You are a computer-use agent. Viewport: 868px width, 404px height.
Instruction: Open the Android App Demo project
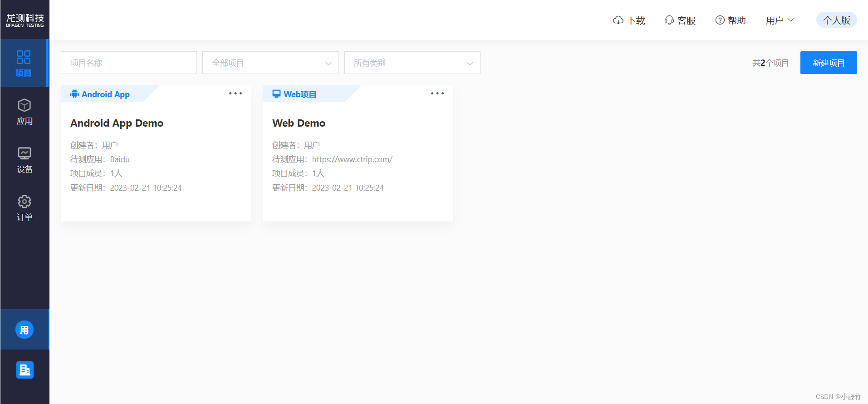coord(117,123)
